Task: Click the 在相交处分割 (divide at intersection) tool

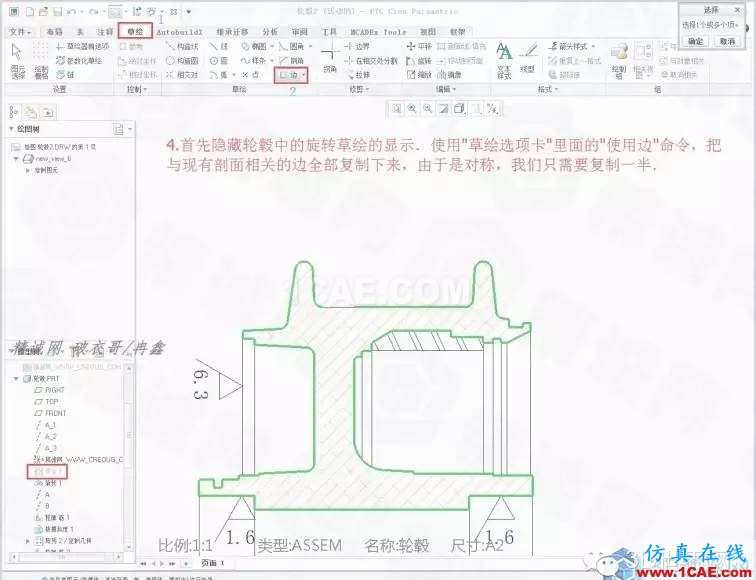Action: pos(371,61)
